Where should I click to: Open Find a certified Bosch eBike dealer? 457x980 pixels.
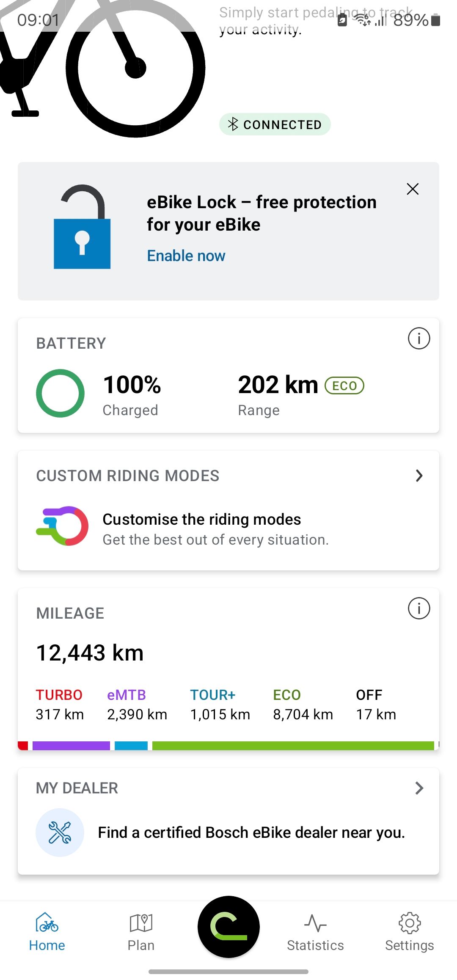[251, 832]
